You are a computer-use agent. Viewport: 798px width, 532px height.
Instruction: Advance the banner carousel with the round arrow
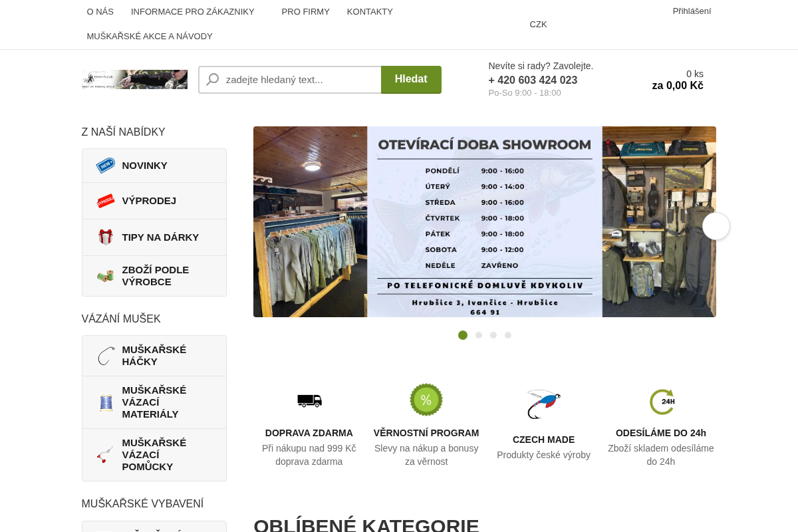click(716, 226)
